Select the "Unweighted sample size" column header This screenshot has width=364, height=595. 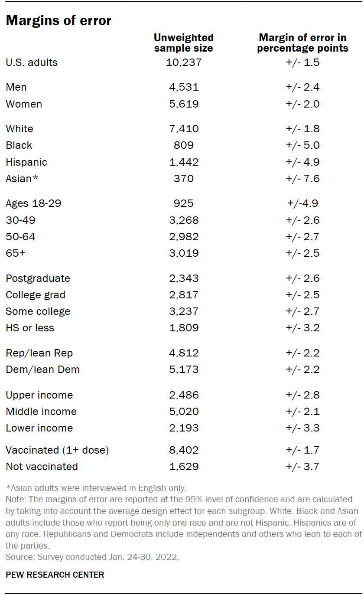tap(184, 43)
